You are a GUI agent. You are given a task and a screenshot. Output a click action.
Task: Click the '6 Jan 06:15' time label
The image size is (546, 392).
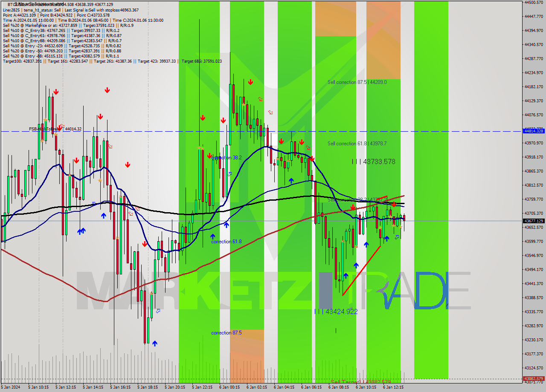[x=311, y=387]
